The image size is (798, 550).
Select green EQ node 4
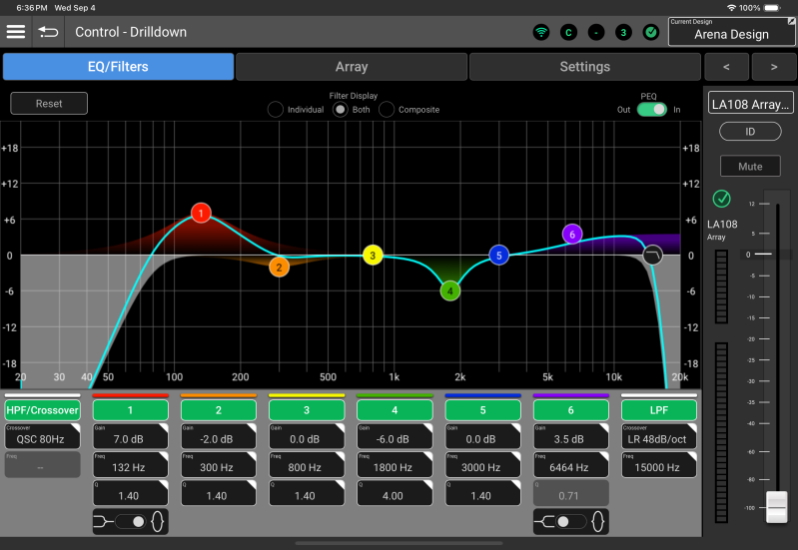click(450, 291)
